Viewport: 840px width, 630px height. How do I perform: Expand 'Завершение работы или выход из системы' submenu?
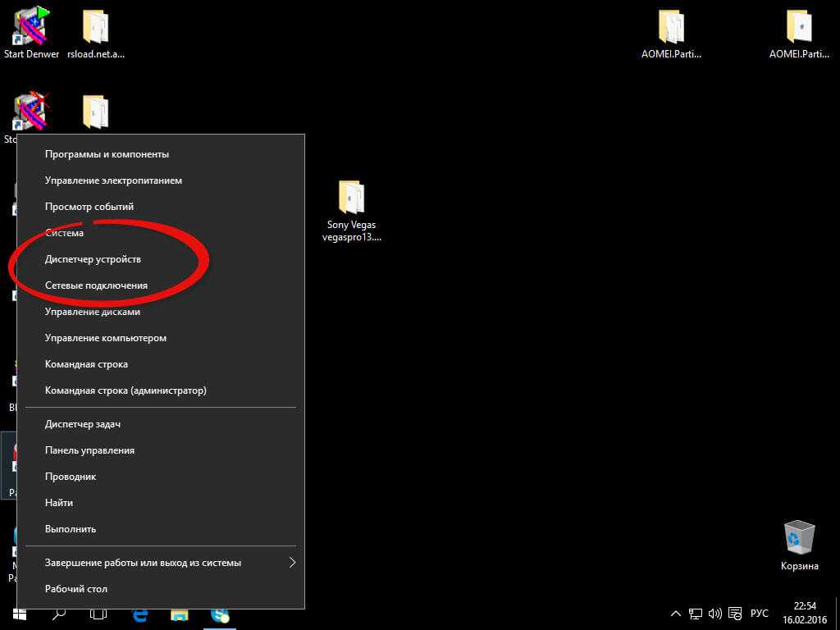[x=292, y=563]
